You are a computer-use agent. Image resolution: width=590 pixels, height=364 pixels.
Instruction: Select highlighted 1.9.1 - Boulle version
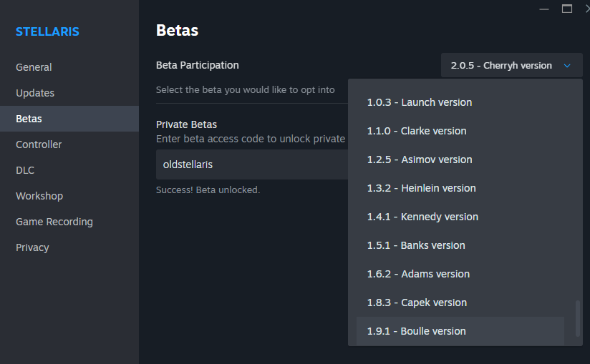(460, 331)
